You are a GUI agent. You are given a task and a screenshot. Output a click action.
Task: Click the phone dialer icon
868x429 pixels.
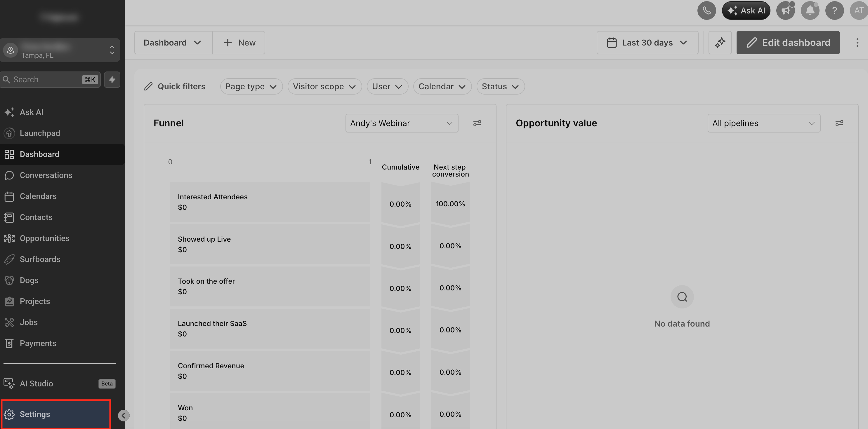706,11
